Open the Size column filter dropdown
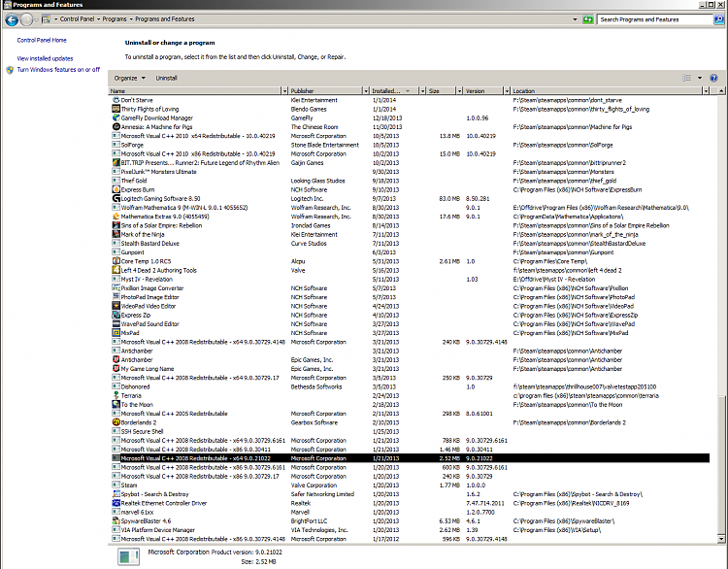 click(x=459, y=91)
